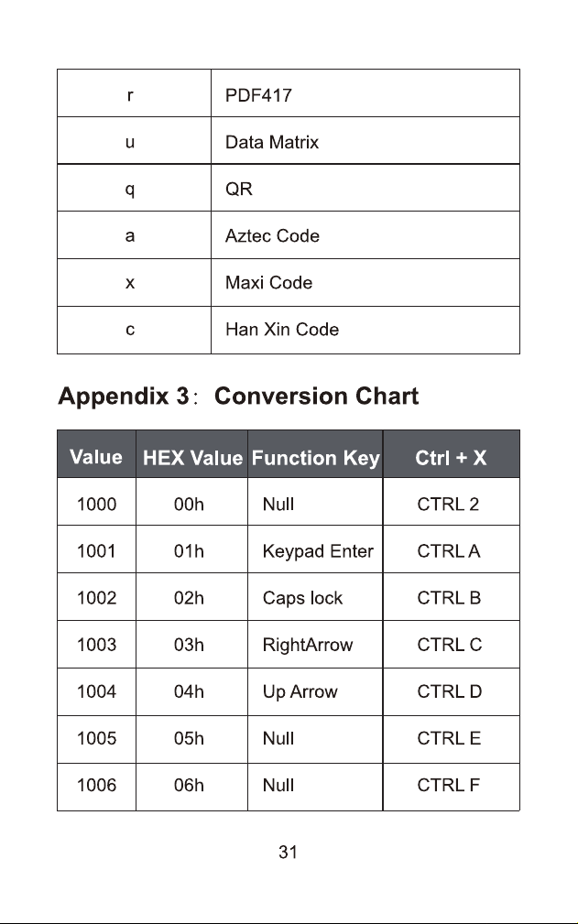Screen dimensions: 578x924
Task: Click the HEX Value column header
Action: coord(192,454)
